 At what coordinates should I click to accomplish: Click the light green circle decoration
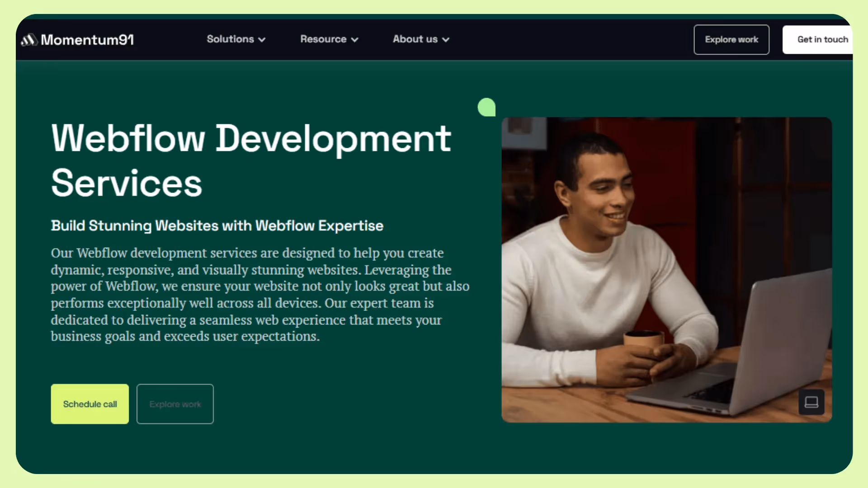(486, 107)
